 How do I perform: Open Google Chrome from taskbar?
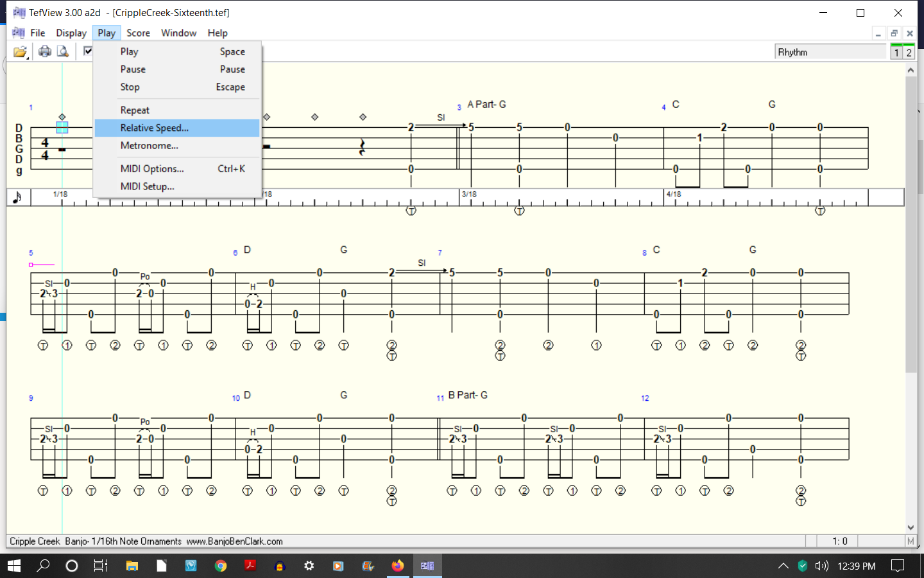click(221, 566)
